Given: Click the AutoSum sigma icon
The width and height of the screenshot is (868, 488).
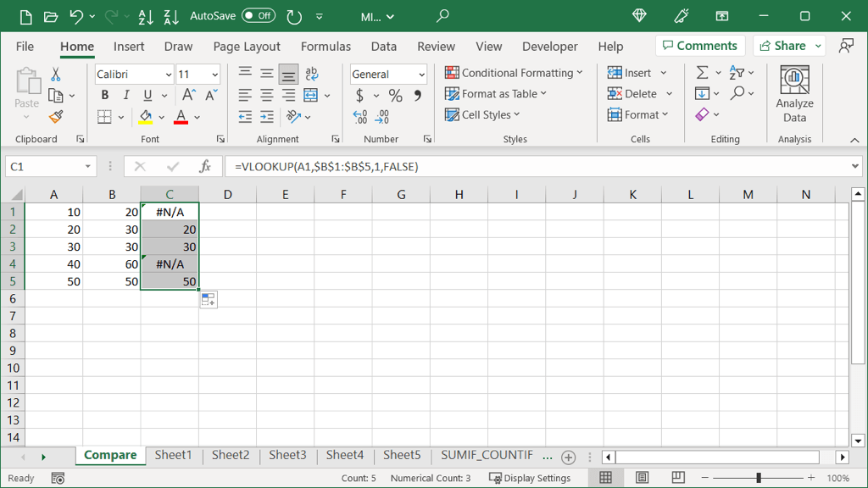Looking at the screenshot, I should [702, 74].
